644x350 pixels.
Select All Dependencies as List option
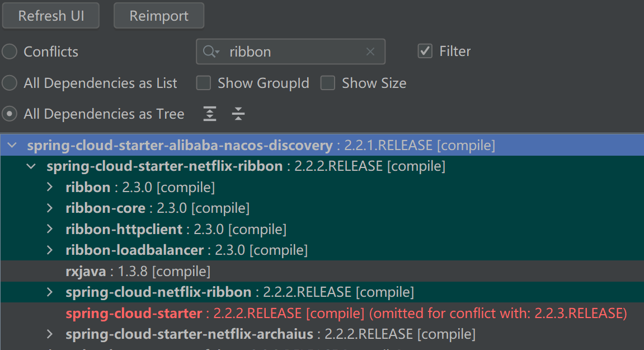(x=10, y=83)
